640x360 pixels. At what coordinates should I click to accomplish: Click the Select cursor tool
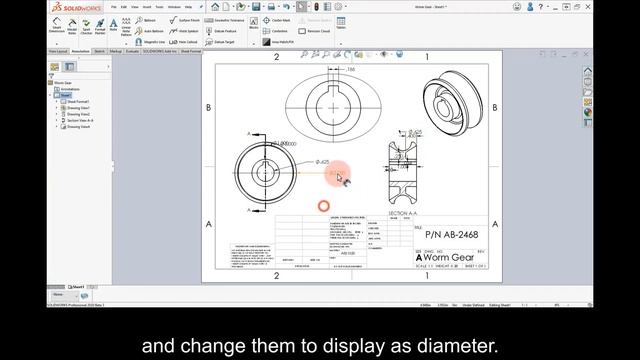(301, 7)
